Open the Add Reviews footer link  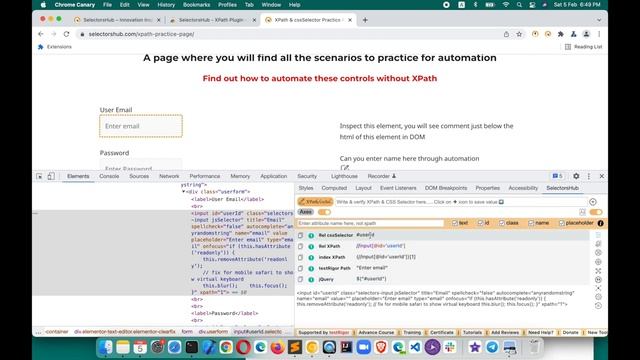[x=505, y=333]
